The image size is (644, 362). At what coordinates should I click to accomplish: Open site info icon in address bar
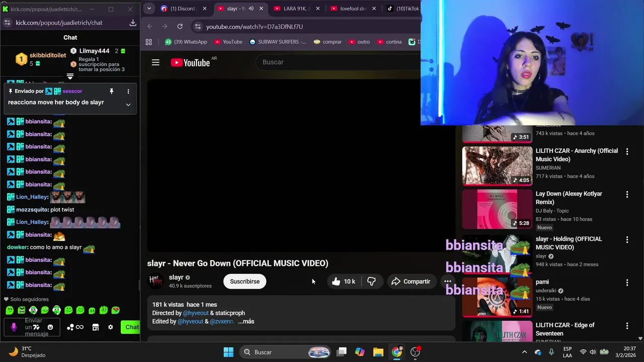pos(198,27)
